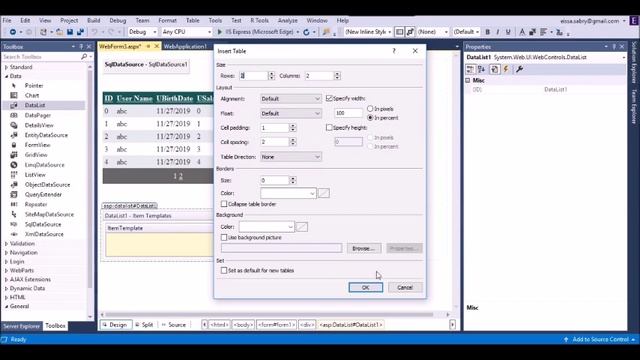Expand the Standard group in the Toolbox
This screenshot has width=640, height=360.
[6, 67]
